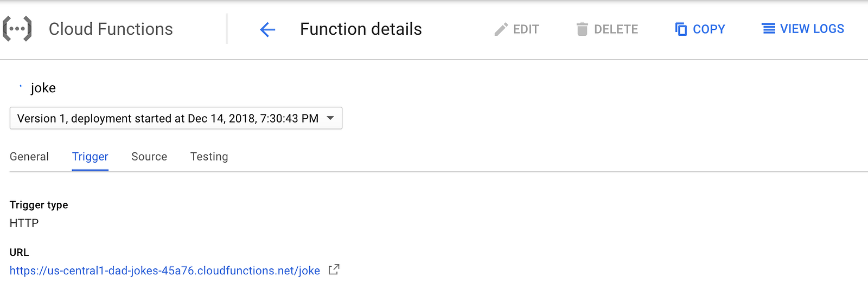Click the Edit pencil icon

(x=501, y=29)
